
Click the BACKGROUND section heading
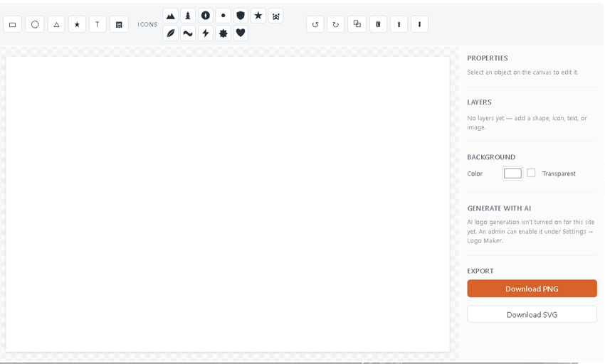tap(491, 157)
